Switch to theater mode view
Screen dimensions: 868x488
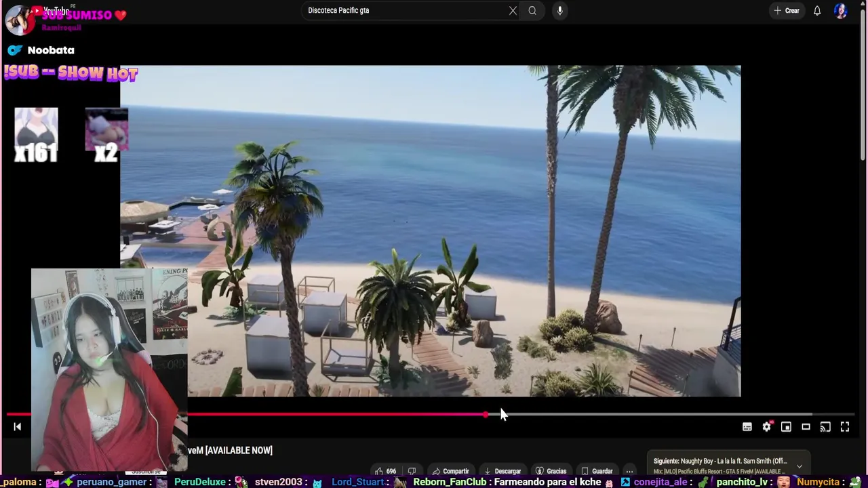806,427
